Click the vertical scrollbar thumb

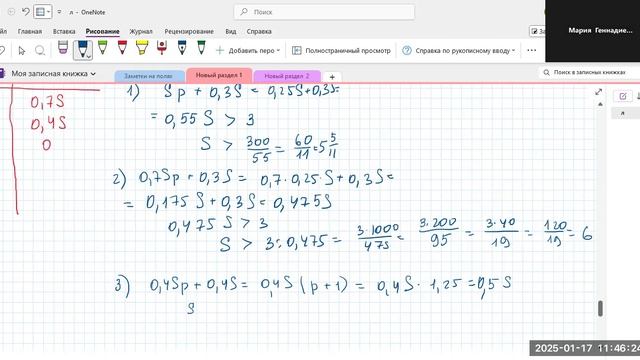[x=600, y=308]
